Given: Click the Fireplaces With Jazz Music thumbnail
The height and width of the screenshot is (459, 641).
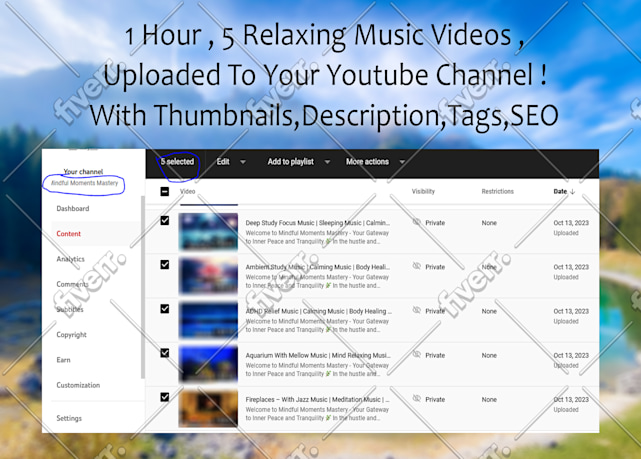Looking at the screenshot, I should point(208,408).
